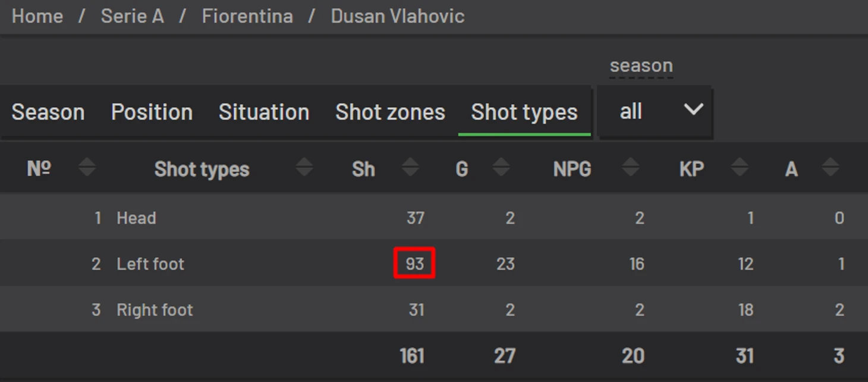Open Fiorentina breadcrumb link
Viewport: 868px width, 382px height.
point(247,16)
